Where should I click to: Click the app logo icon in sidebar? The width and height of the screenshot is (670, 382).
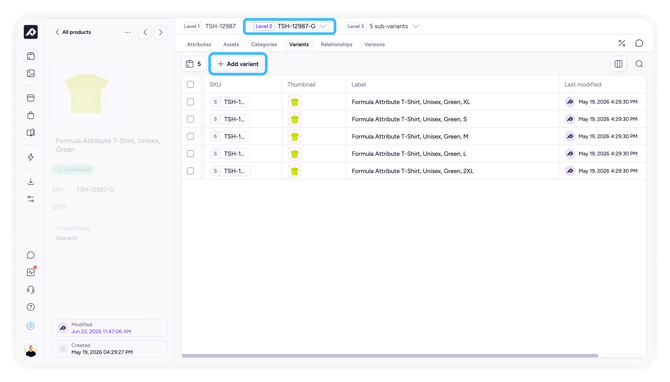click(x=31, y=32)
